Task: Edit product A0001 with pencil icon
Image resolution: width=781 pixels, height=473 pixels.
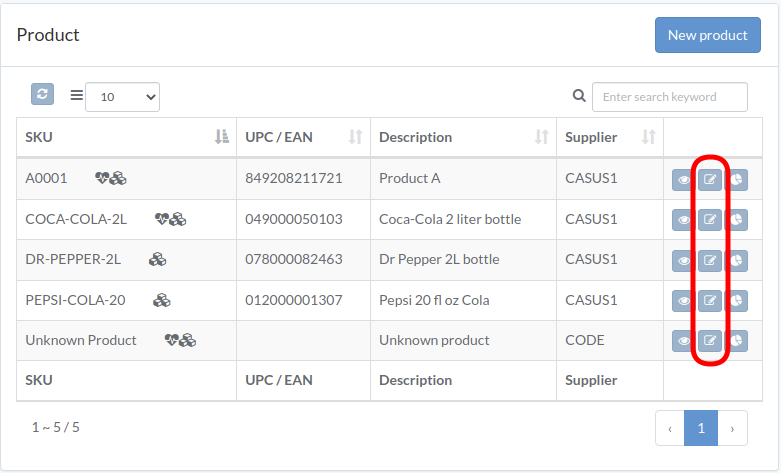Action: [710, 180]
